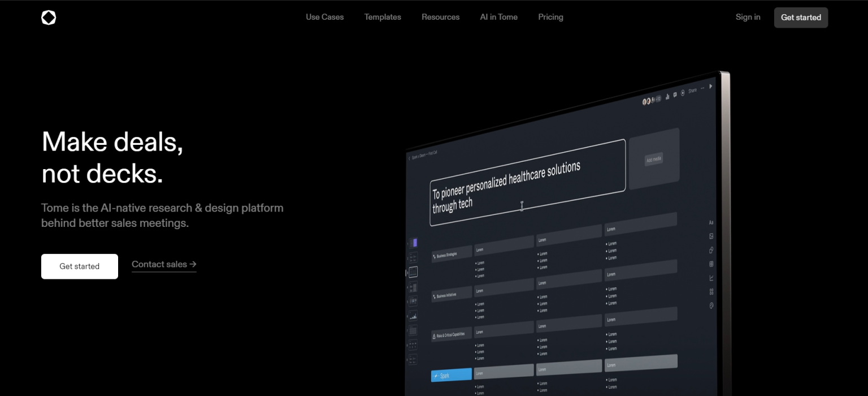The image size is (868, 396).
Task: Select the purple first page thumbnail
Action: (x=413, y=243)
